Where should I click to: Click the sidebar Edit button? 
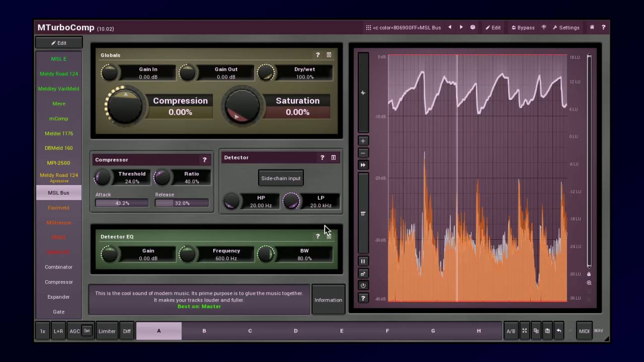coord(59,43)
